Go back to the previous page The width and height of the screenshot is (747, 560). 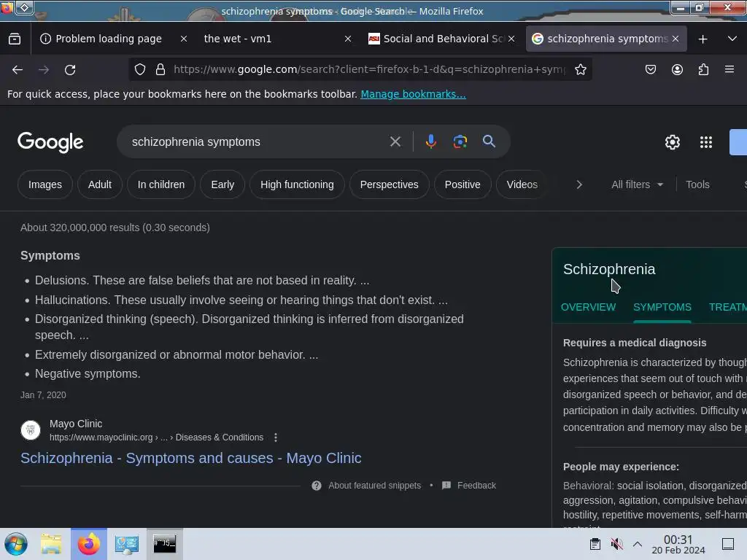[x=18, y=70]
